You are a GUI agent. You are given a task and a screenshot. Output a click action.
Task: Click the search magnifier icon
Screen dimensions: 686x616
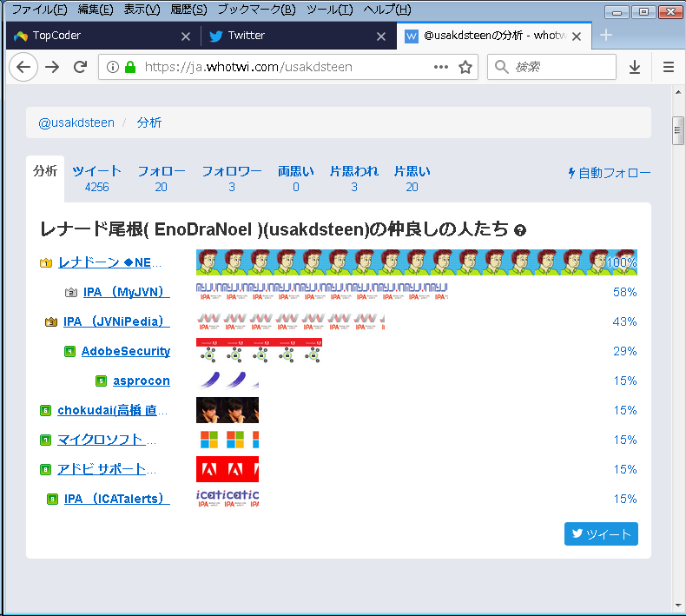click(x=501, y=67)
